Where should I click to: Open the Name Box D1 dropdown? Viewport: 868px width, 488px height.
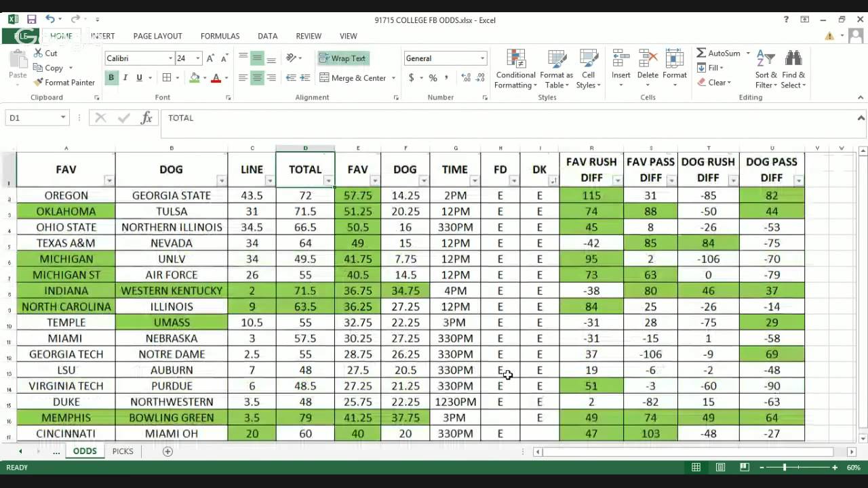(62, 118)
